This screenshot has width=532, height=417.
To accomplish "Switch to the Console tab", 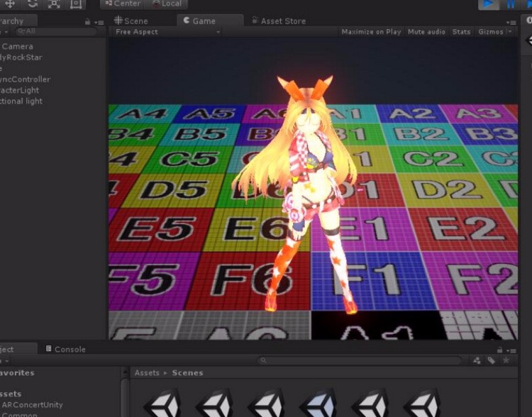I will pyautogui.click(x=66, y=349).
